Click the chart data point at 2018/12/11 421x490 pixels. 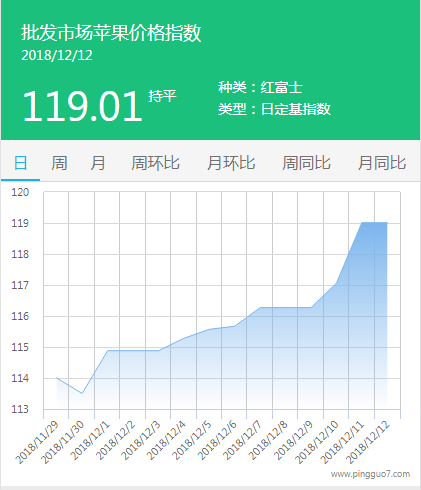[362, 222]
